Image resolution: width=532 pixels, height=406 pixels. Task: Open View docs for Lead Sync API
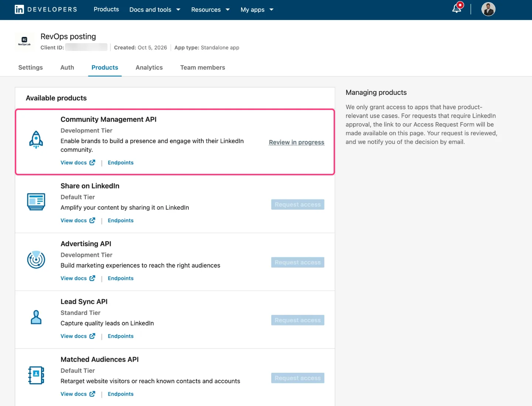coord(78,336)
